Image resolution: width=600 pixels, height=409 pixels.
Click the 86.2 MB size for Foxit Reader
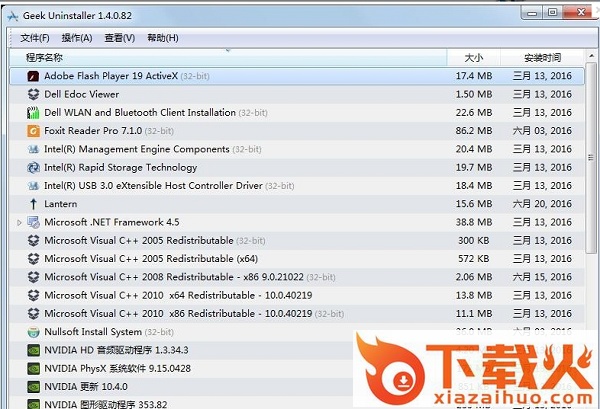tap(474, 131)
